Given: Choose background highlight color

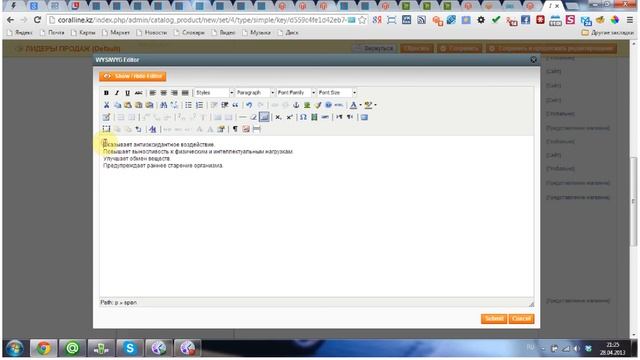Looking at the screenshot, I should [368, 105].
